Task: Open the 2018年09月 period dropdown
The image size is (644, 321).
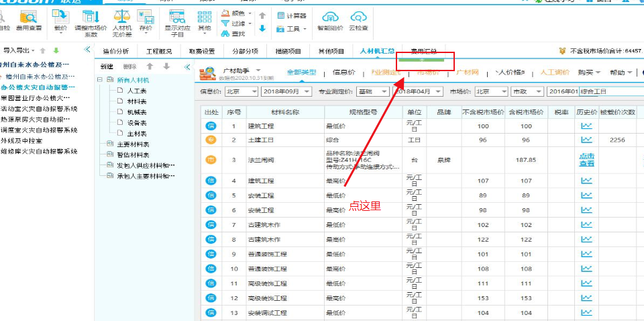Action: (285, 91)
